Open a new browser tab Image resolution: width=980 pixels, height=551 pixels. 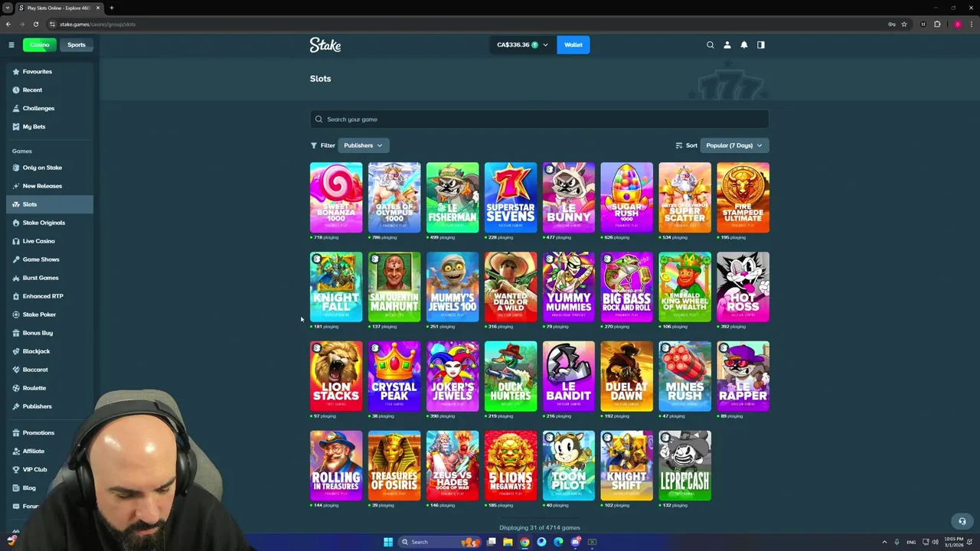click(x=112, y=8)
